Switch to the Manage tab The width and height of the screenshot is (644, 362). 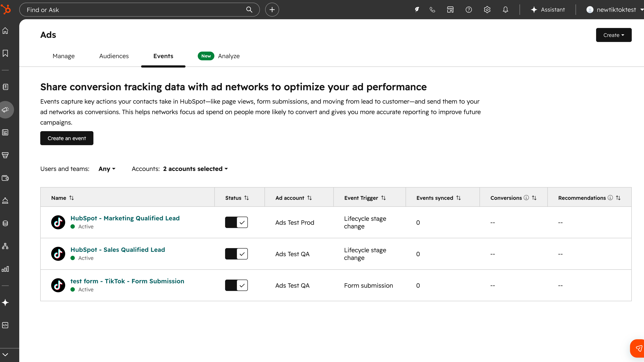tap(63, 56)
